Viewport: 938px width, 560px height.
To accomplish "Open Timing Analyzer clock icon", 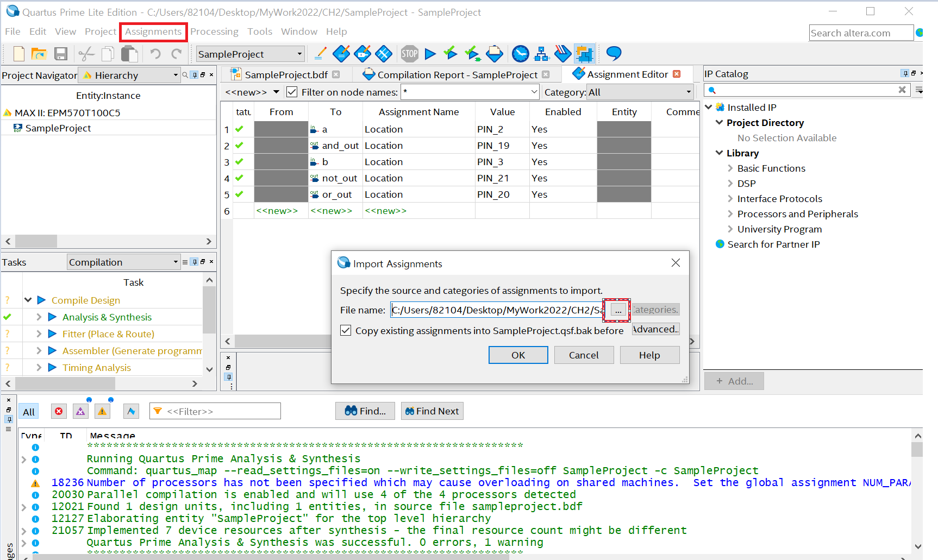I will 521,54.
